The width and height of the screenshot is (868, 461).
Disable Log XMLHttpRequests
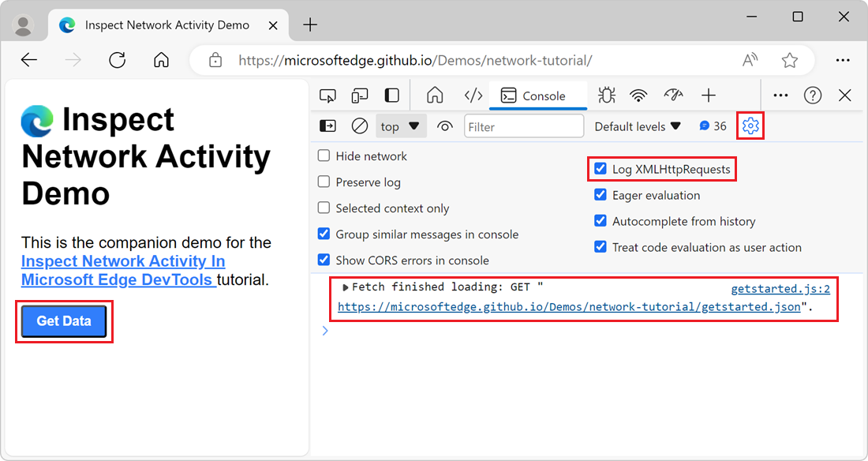601,168
